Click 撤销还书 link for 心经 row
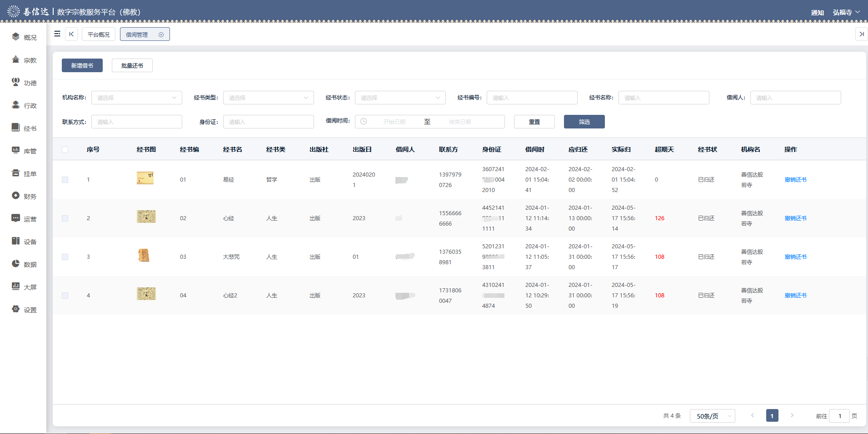This screenshot has width=868, height=434. (x=795, y=218)
